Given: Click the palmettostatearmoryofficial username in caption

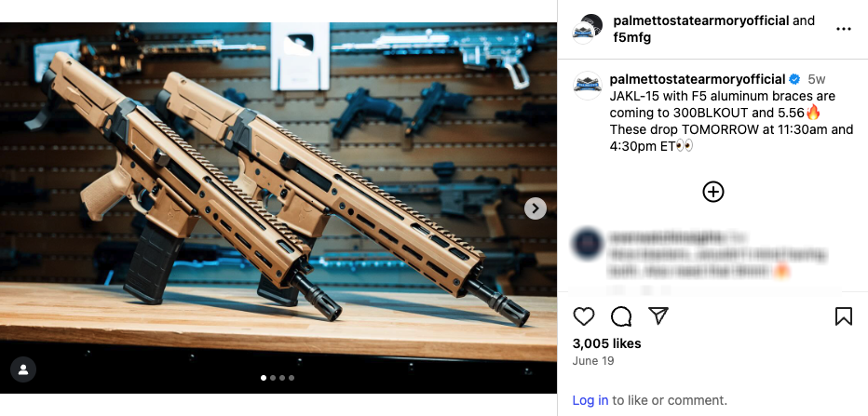Looking at the screenshot, I should [698, 79].
